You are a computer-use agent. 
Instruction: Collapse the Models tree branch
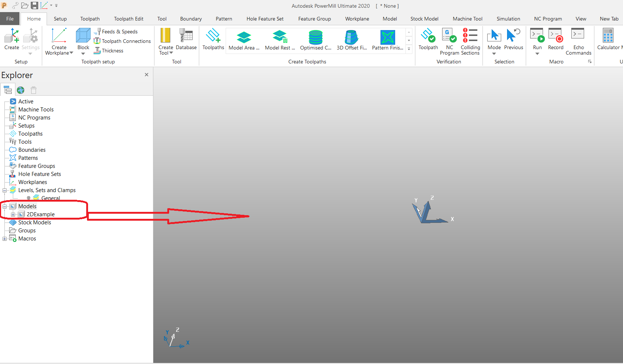[x=4, y=206]
